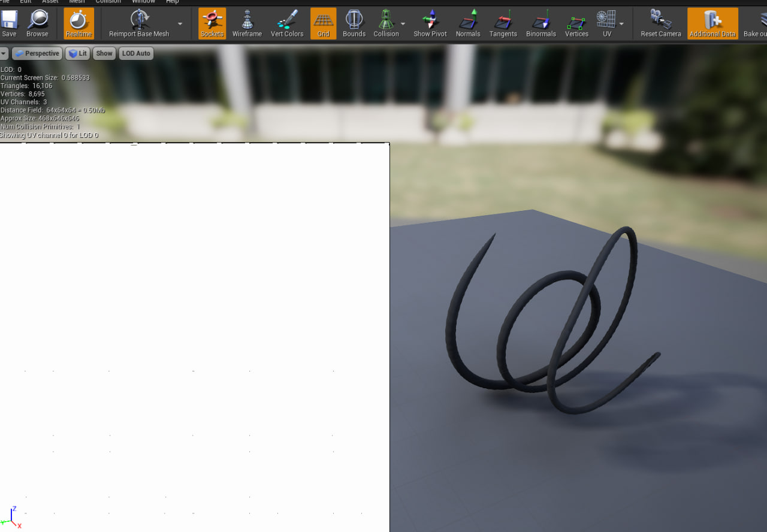Show the mesh Bounds
This screenshot has height=532, width=767.
tap(354, 23)
